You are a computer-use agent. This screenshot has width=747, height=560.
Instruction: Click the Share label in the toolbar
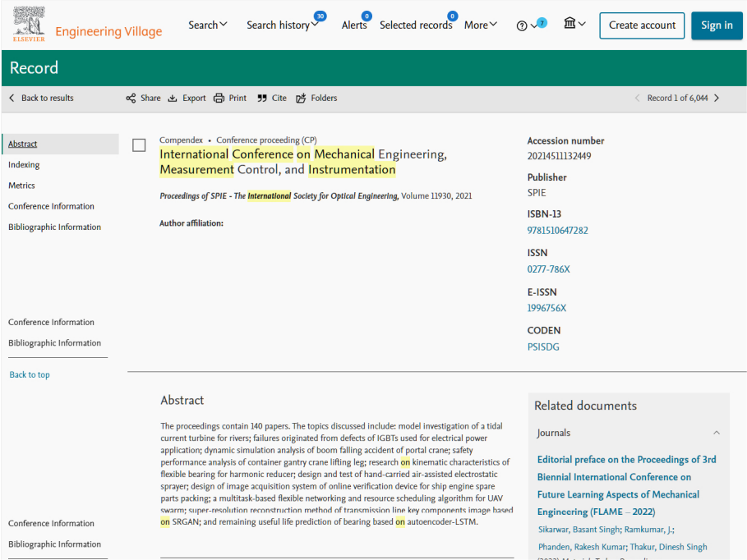point(150,98)
